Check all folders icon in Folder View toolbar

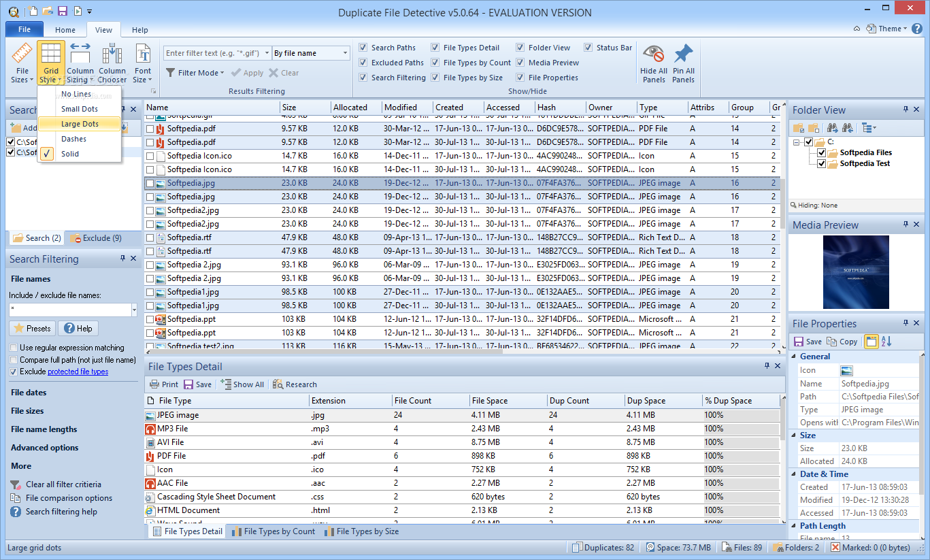pos(798,128)
